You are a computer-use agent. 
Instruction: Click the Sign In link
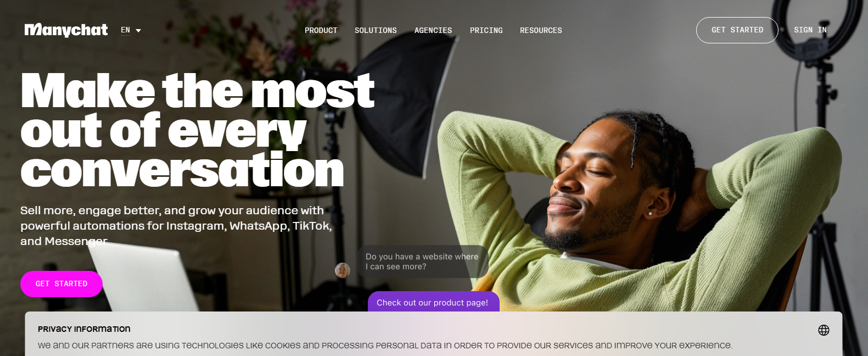[x=810, y=30]
